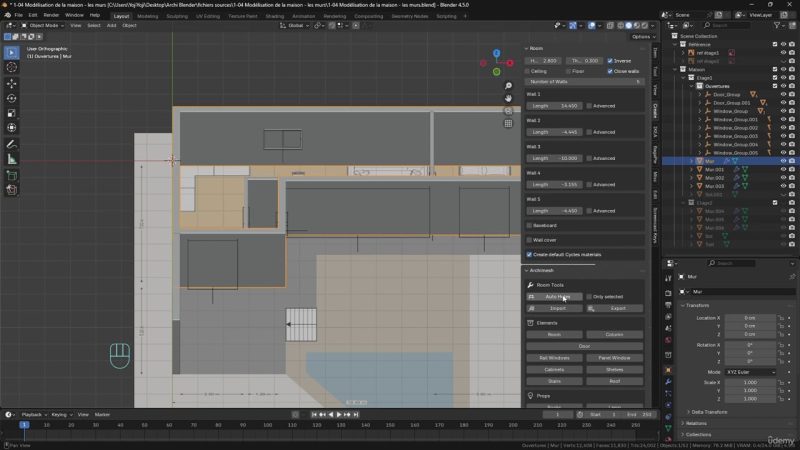Disable the Close walls checkbox
The height and width of the screenshot is (450, 800).
(x=610, y=71)
